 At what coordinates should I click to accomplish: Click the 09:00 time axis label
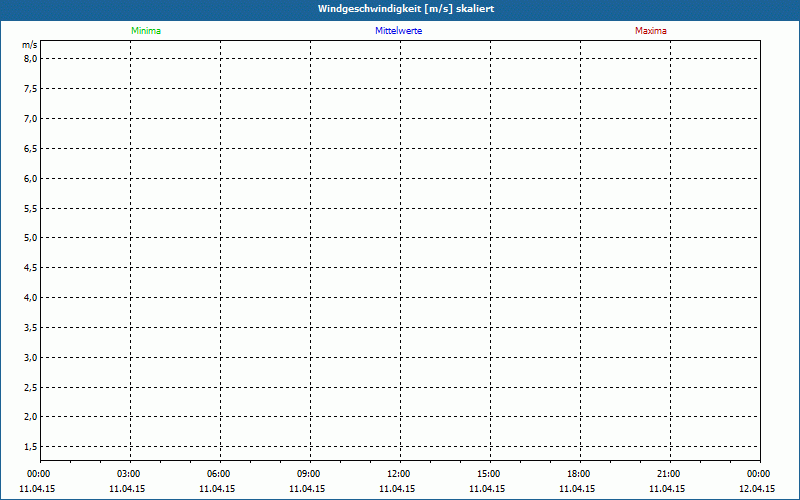[x=309, y=474]
